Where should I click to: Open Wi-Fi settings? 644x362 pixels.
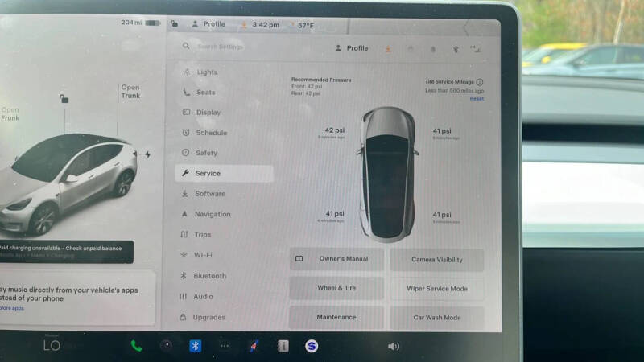coord(203,255)
